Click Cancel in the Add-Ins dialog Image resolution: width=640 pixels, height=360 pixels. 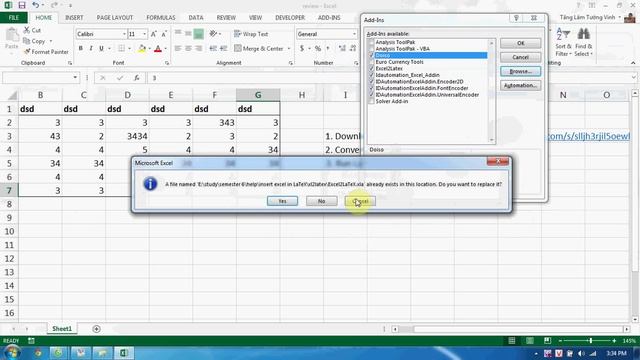coord(520,57)
